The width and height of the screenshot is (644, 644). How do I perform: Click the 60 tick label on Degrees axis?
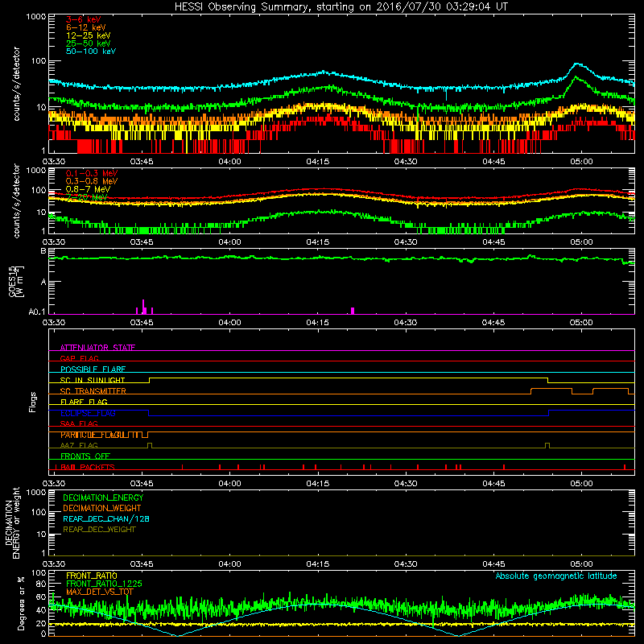(41, 597)
